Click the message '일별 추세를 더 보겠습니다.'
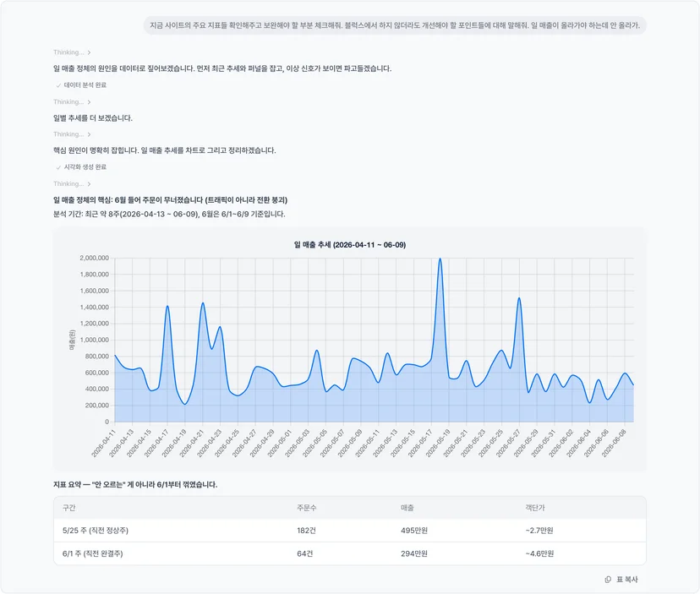The width and height of the screenshot is (700, 594). [93, 118]
